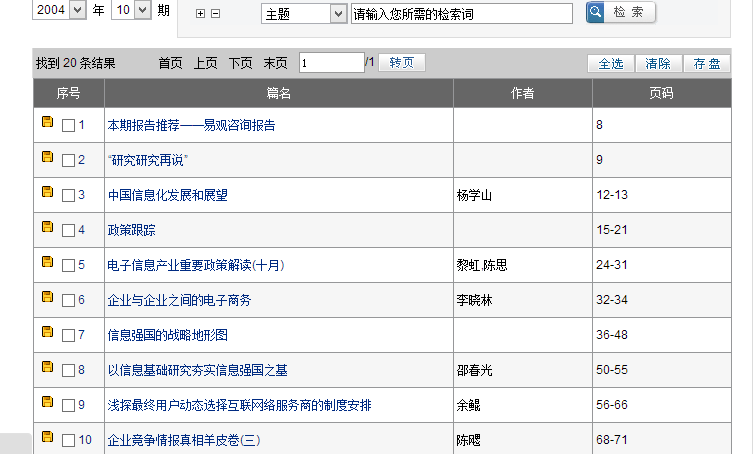Remove a search condition with minus icon
Viewport: 753px width, 454px height.
coord(215,13)
